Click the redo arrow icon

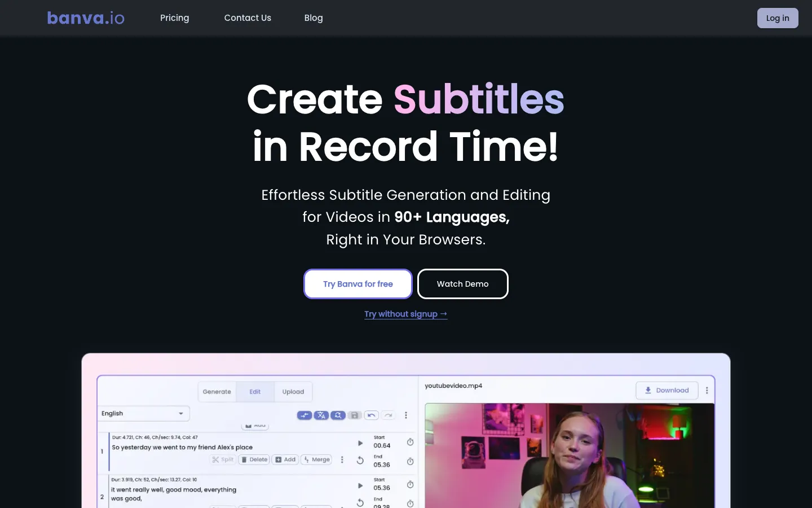pyautogui.click(x=389, y=415)
